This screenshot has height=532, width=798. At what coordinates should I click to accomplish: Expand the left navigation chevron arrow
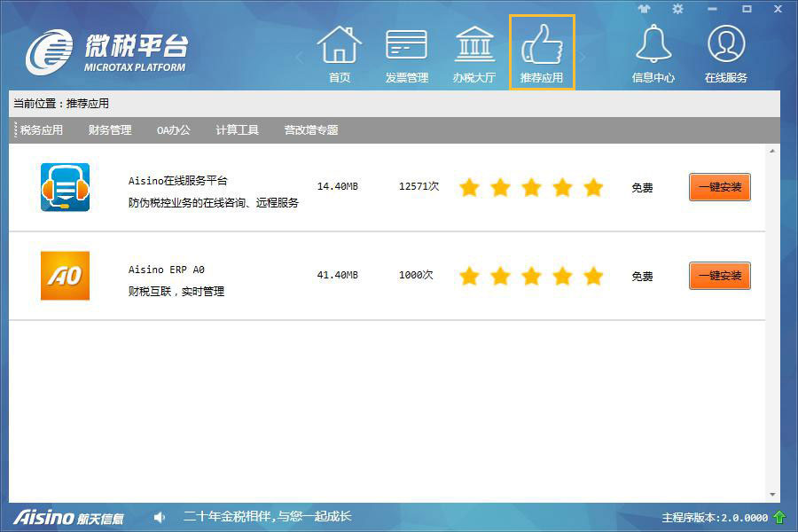pyautogui.click(x=300, y=56)
